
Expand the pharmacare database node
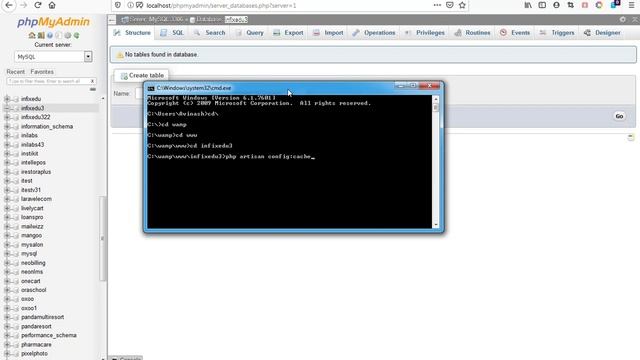click(7, 345)
